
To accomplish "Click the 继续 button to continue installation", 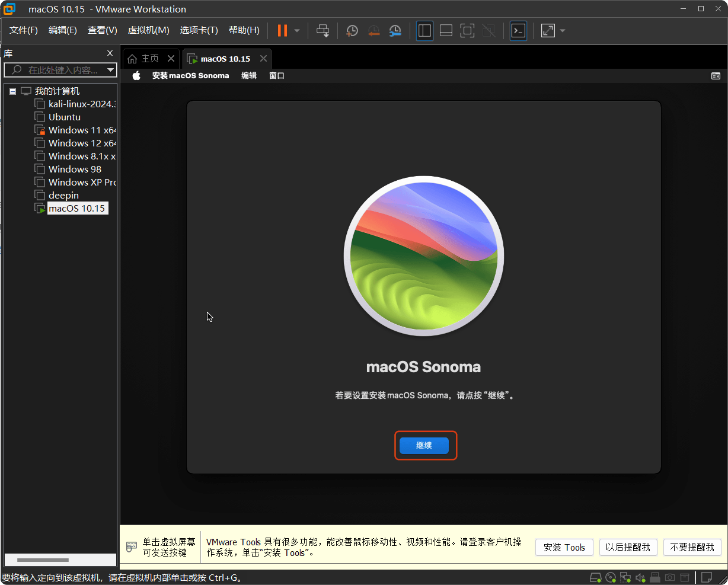I will [425, 446].
